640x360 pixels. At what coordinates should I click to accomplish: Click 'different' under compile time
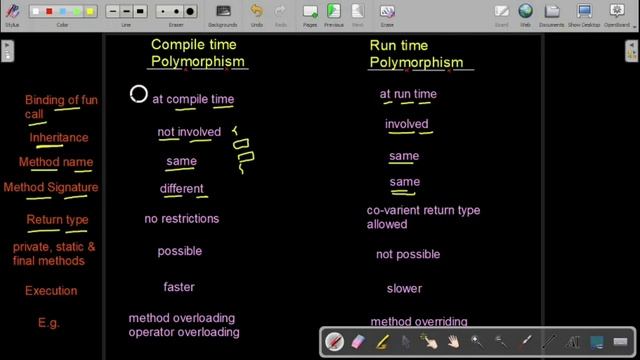[182, 189]
